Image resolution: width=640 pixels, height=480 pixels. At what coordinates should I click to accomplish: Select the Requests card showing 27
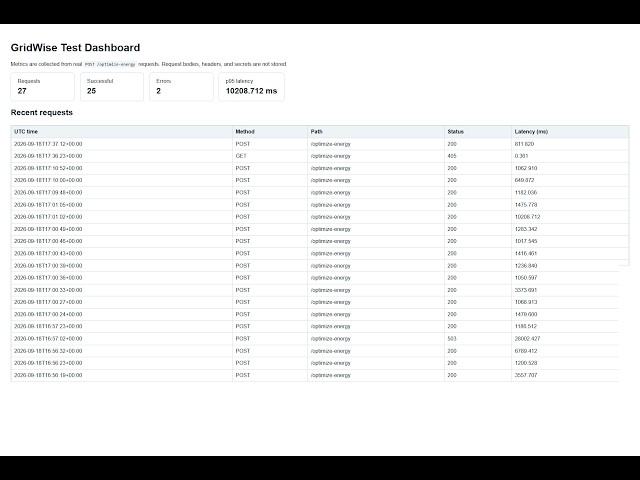click(42, 87)
